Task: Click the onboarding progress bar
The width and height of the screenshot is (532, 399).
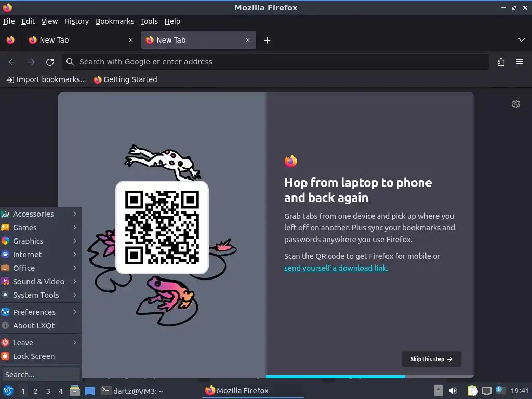Action: pos(369,377)
